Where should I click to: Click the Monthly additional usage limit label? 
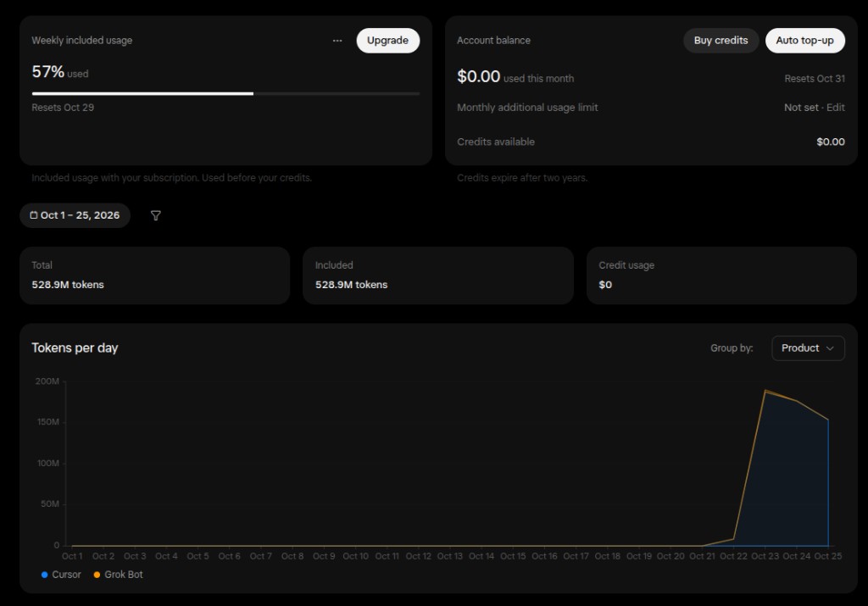pos(527,108)
